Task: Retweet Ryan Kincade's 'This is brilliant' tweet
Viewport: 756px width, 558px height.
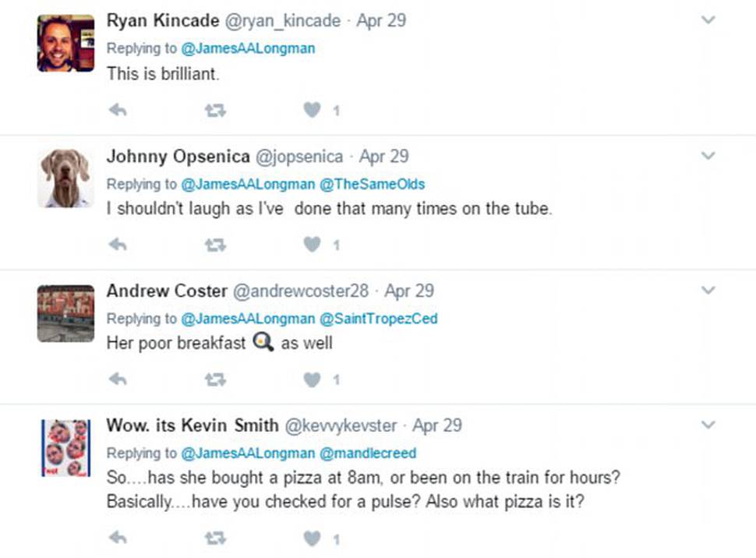Action: [215, 111]
